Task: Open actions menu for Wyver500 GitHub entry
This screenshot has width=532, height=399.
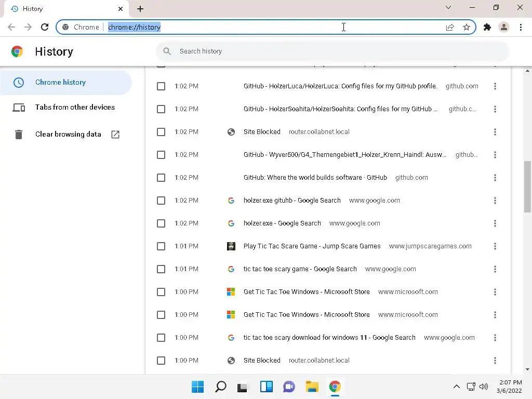Action: pyautogui.click(x=495, y=155)
